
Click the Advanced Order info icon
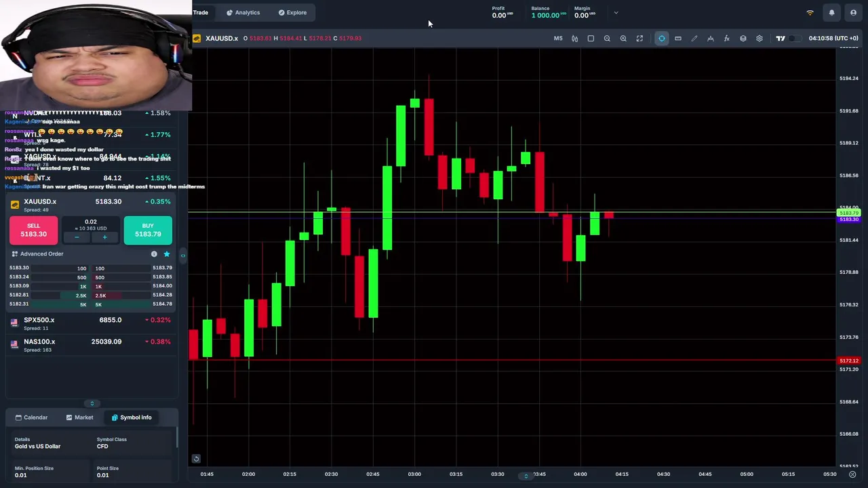coord(154,254)
